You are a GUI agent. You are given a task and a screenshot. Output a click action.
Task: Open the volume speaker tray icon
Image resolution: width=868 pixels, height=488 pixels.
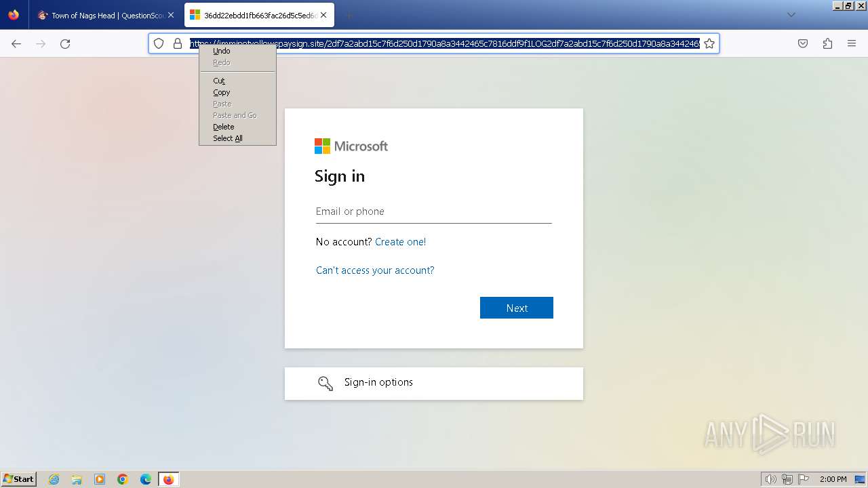(771, 479)
